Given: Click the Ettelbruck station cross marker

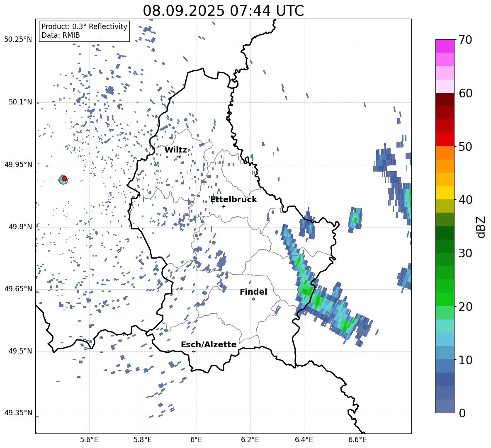Looking at the screenshot, I should 224,206.
